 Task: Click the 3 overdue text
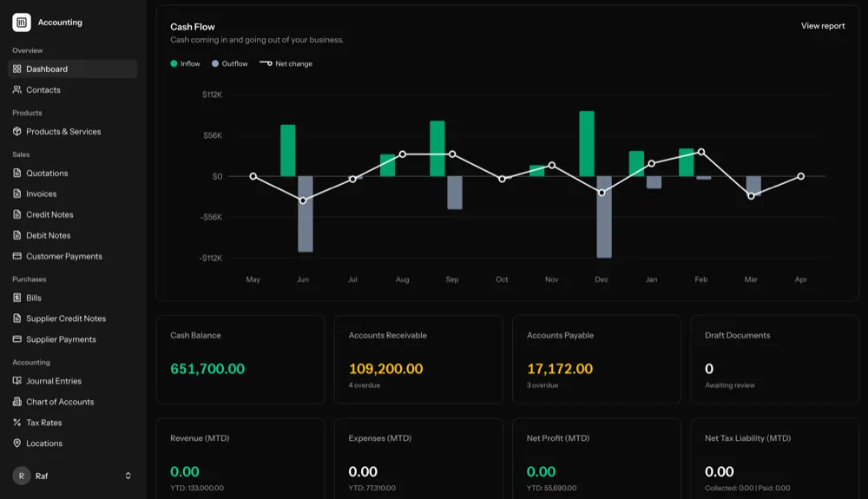point(542,385)
